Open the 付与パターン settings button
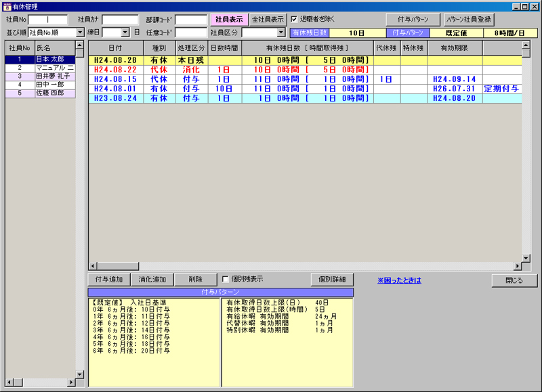This screenshot has width=542, height=392. pyautogui.click(x=413, y=20)
